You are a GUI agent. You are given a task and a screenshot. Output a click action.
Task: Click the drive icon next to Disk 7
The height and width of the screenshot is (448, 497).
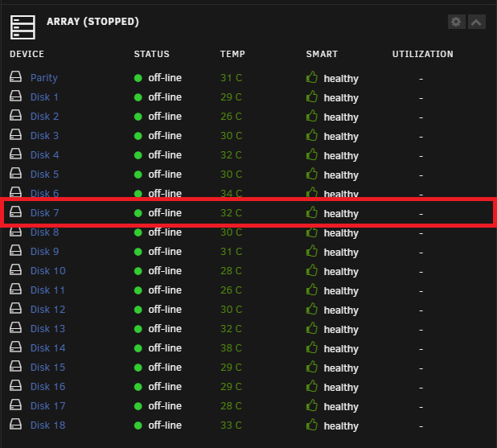pos(15,212)
